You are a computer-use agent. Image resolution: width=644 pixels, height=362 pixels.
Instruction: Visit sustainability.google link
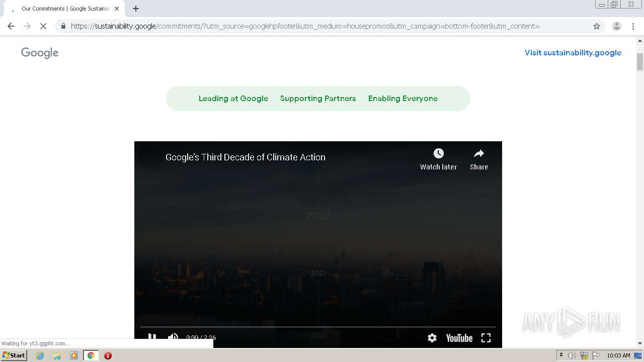[x=573, y=52]
